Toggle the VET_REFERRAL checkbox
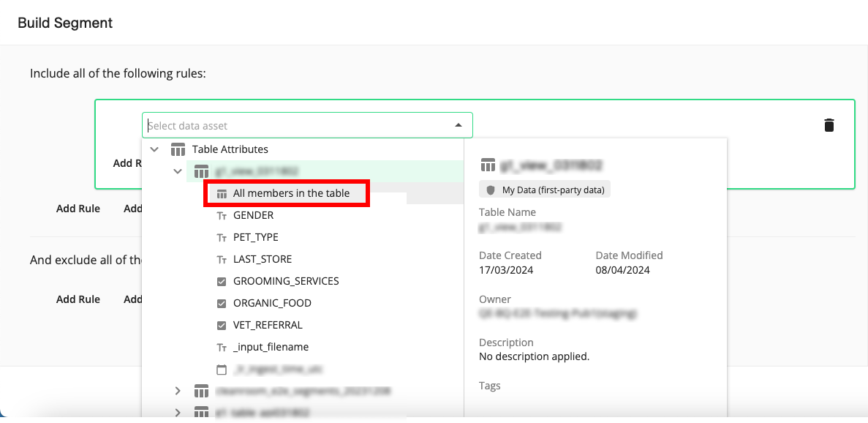 (x=222, y=326)
